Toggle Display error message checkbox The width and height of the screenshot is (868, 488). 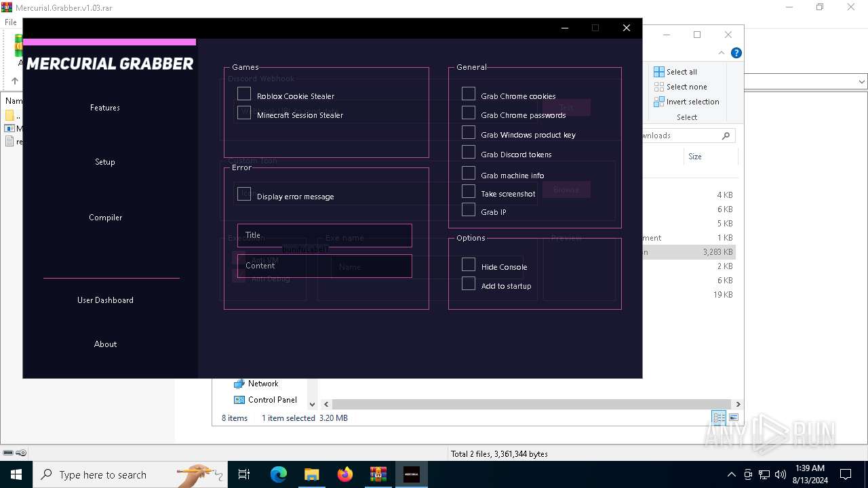[244, 194]
